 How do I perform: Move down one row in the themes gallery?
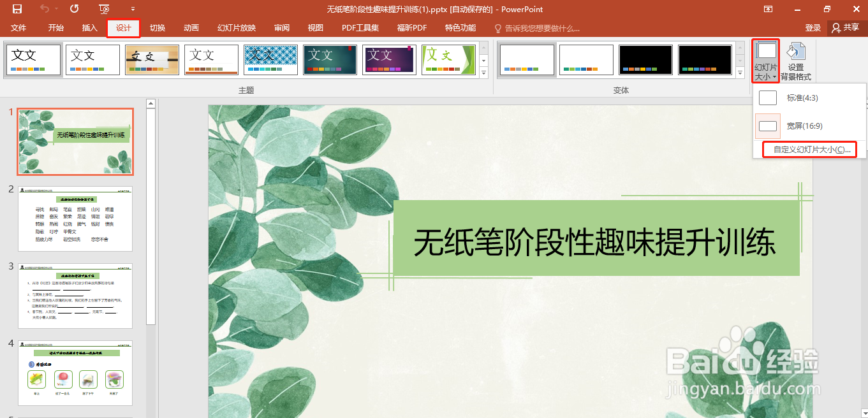[x=483, y=61]
